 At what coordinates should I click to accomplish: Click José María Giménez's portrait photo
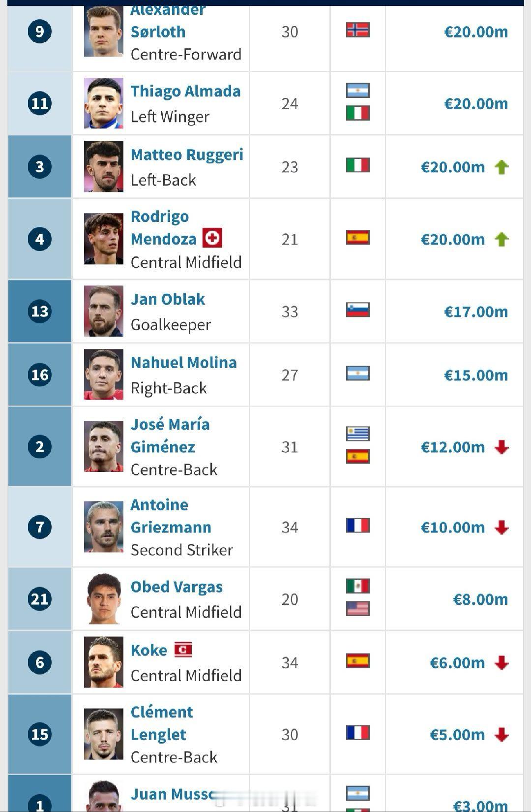tap(103, 447)
